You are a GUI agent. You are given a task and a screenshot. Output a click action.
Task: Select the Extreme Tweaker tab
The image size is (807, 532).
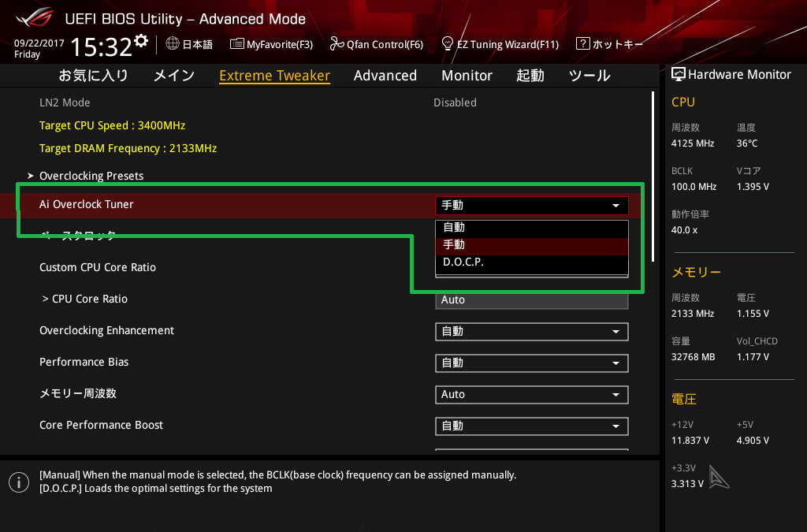click(x=274, y=76)
